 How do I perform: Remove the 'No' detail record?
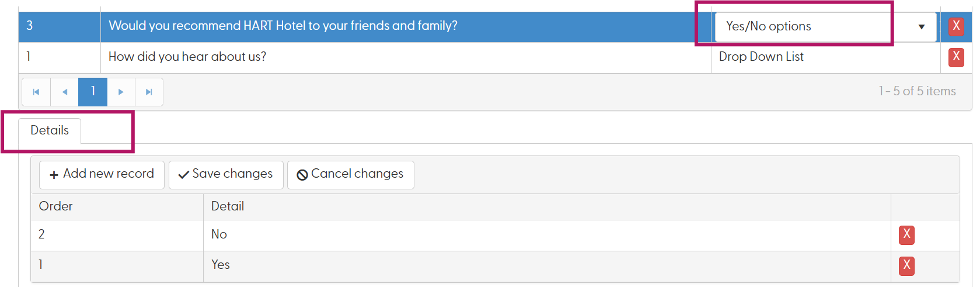[x=906, y=235]
